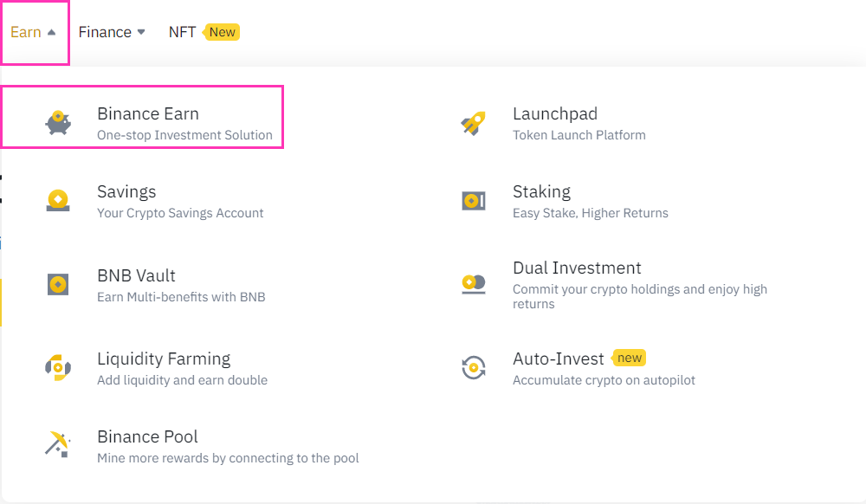The height and width of the screenshot is (504, 866).
Task: Select Binance Earn from the menu
Action: [148, 114]
